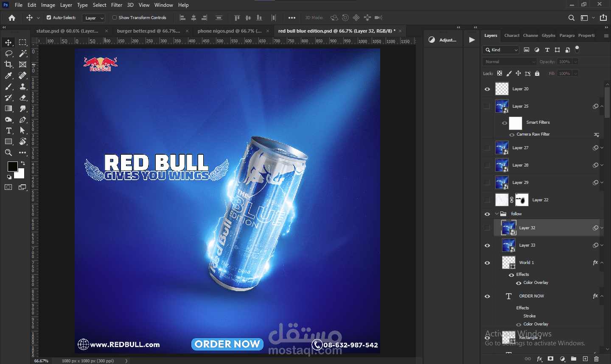Select the Move tool
Screen dimensions: 611x364
[8, 42]
